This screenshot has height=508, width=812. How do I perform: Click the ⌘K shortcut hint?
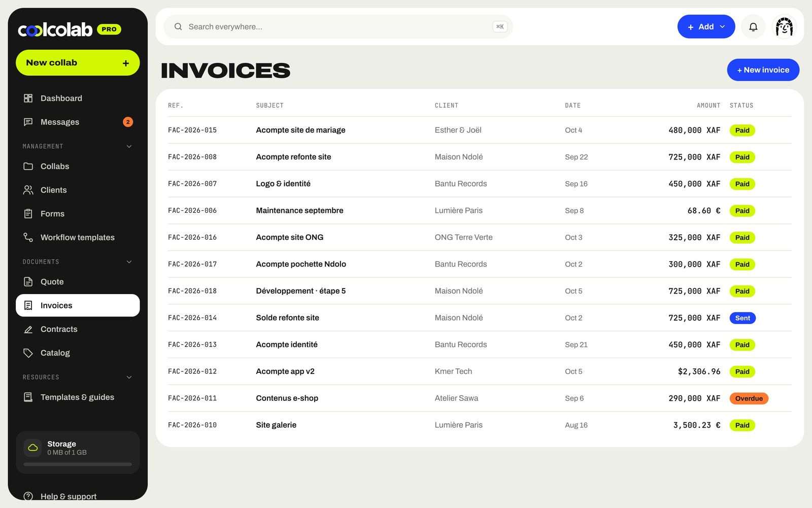(x=500, y=26)
